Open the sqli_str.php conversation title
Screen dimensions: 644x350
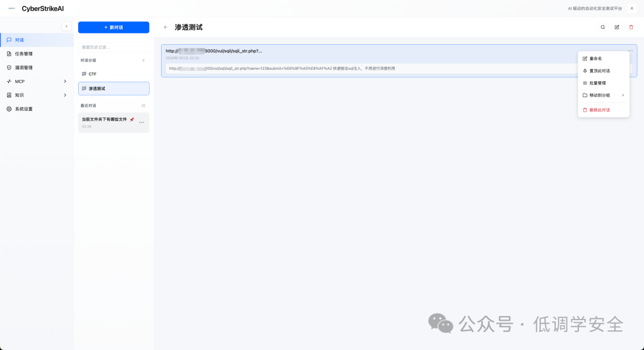213,51
